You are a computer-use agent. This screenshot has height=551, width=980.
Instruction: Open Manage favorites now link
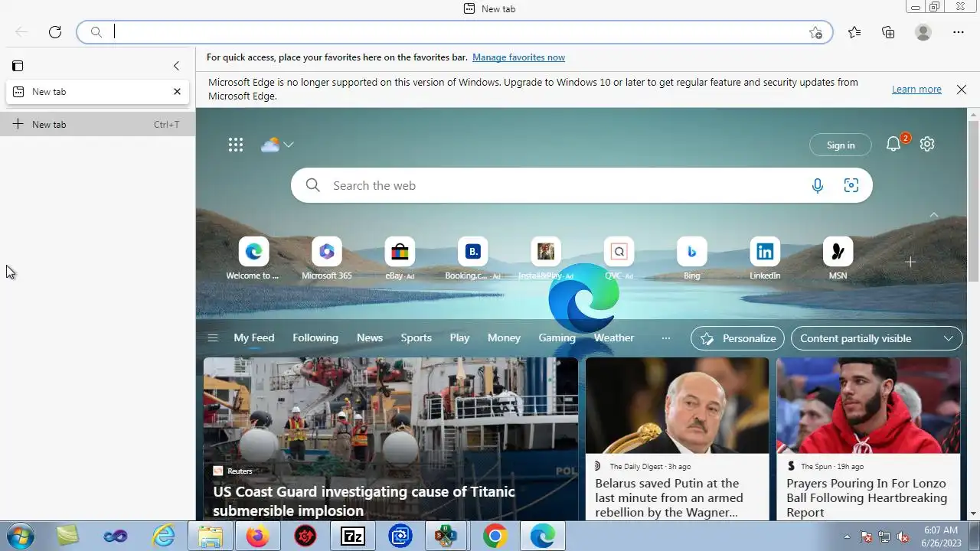pyautogui.click(x=518, y=57)
